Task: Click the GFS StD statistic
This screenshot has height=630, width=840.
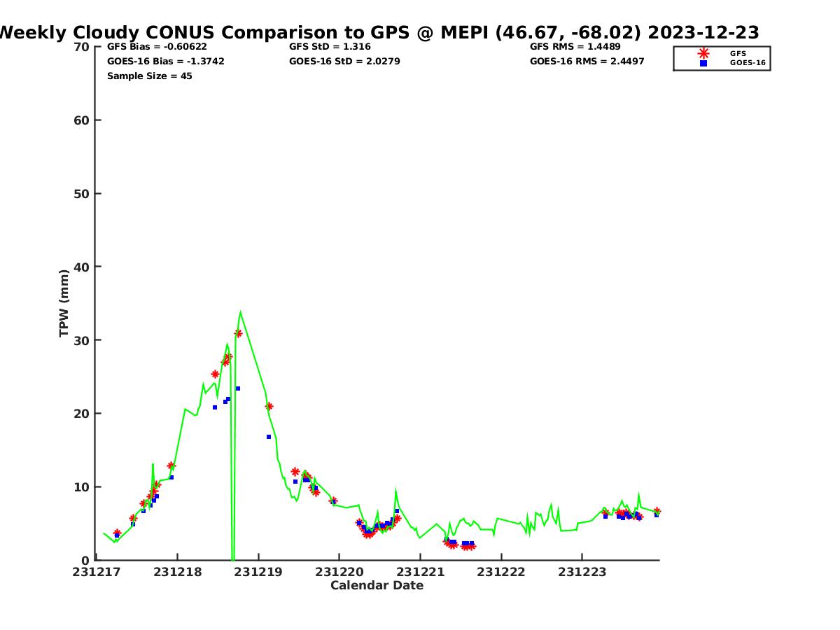Action: pos(330,47)
